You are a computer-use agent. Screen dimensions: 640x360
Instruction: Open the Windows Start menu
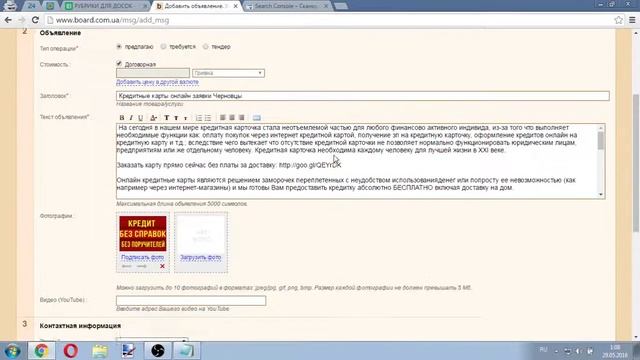click(12, 351)
